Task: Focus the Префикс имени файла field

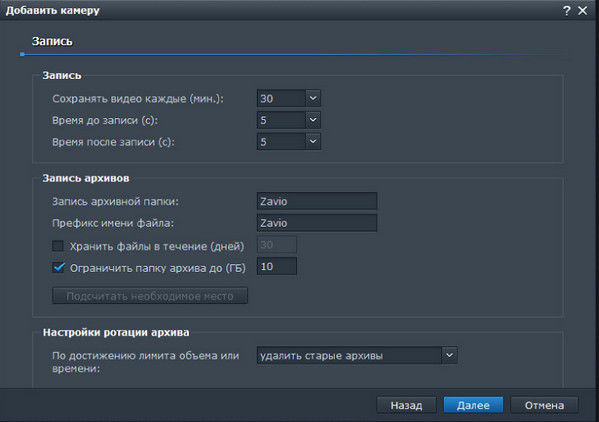Action: (x=317, y=223)
